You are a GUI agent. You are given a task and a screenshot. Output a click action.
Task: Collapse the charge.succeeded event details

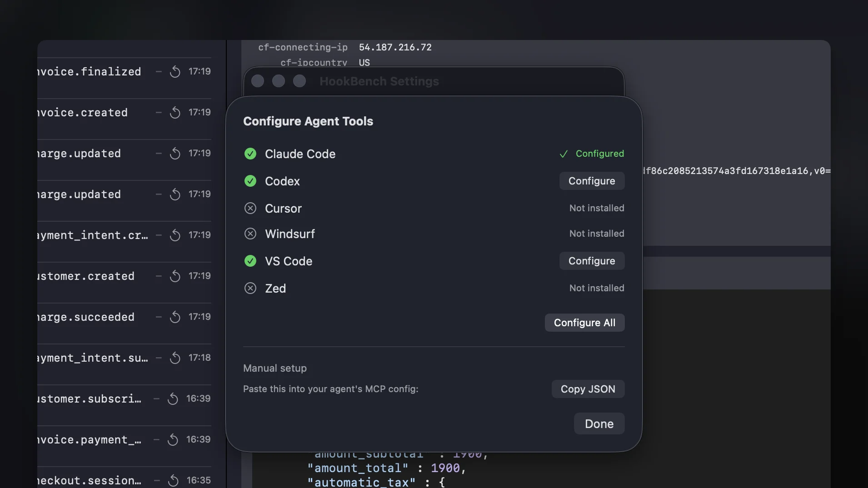158,317
